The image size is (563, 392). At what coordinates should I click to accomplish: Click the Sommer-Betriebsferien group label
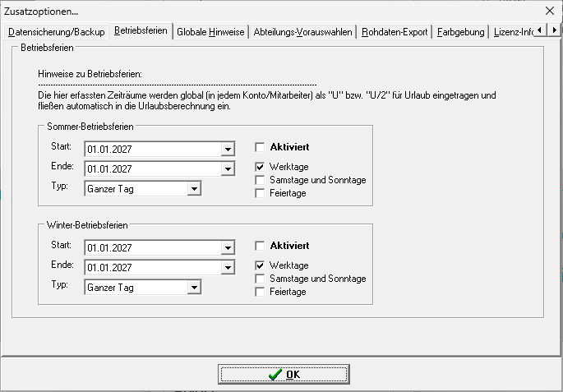coord(90,127)
